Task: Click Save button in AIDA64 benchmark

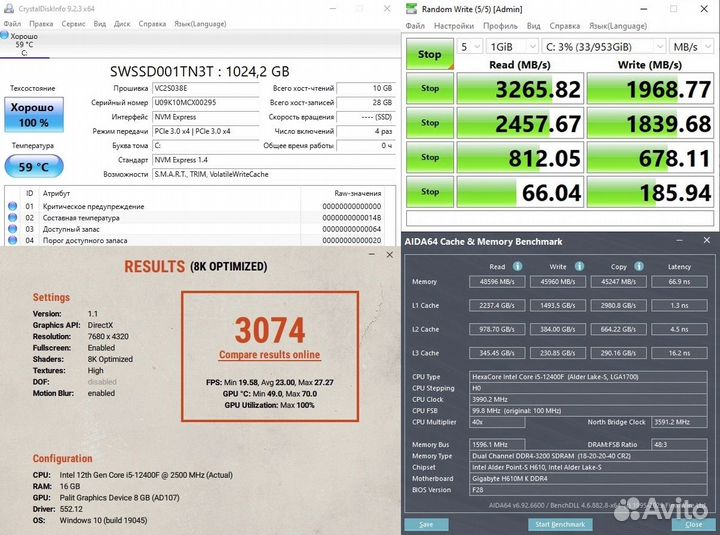Action: pyautogui.click(x=426, y=524)
